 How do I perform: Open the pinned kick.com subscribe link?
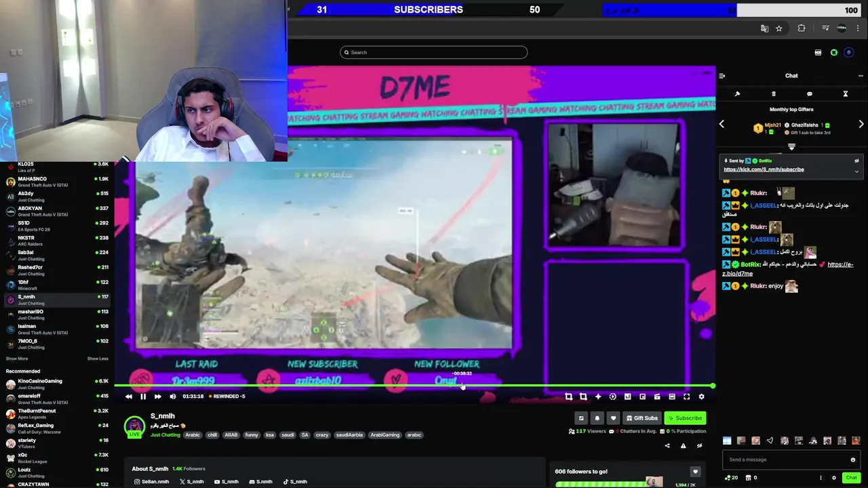764,169
